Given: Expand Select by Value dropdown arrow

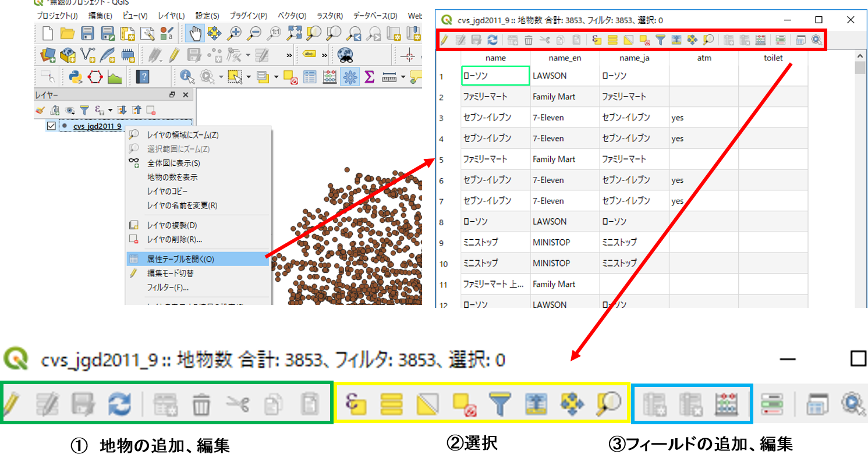Looking at the screenshot, I should click(275, 77).
